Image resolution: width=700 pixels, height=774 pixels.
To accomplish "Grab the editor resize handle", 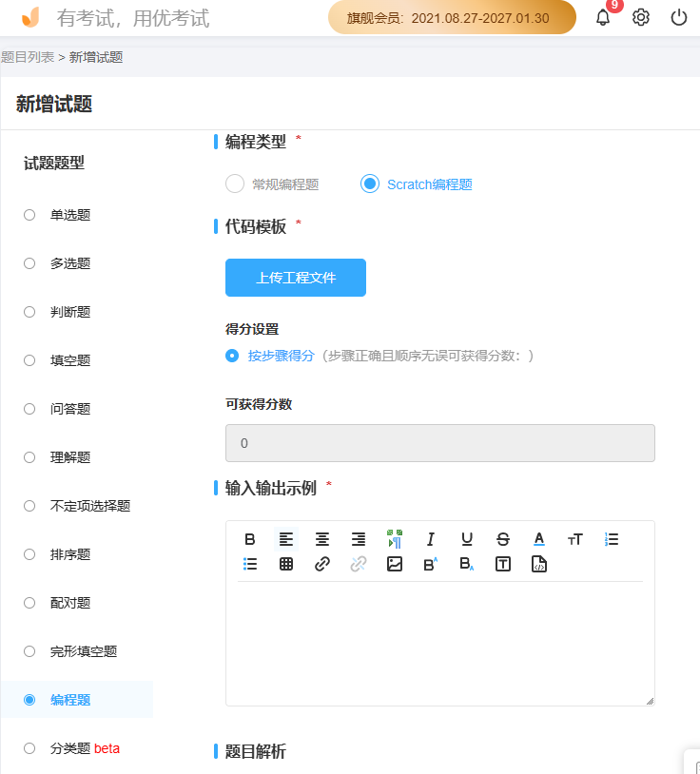I will tap(650, 701).
